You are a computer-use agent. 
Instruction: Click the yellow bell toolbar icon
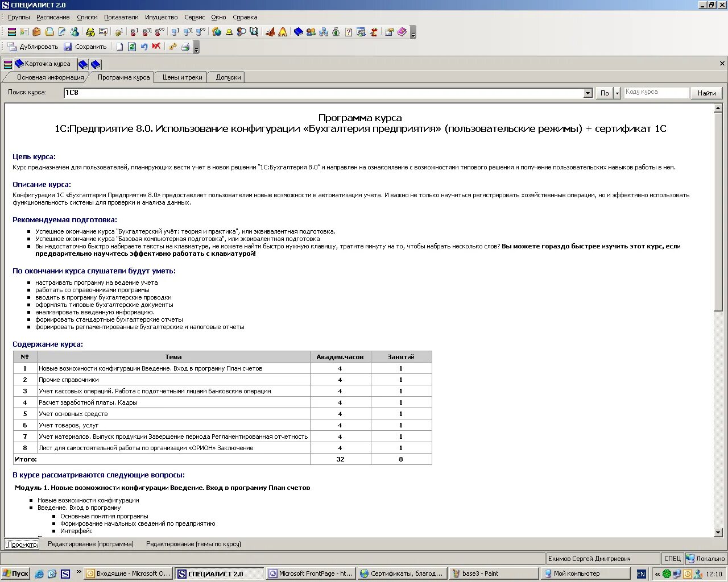tap(229, 32)
